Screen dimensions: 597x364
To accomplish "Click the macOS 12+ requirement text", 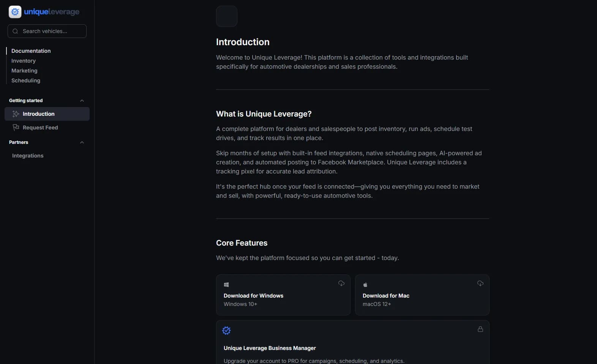I will point(377,304).
